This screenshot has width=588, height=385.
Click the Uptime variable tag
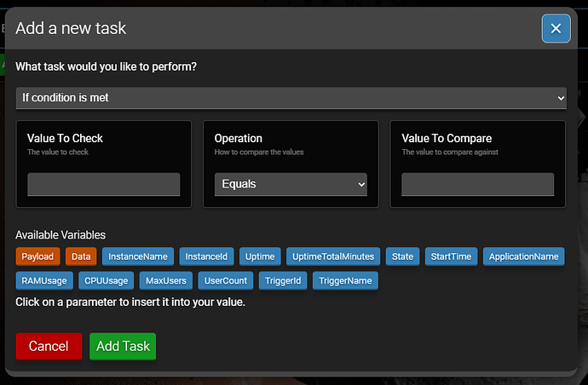(260, 256)
